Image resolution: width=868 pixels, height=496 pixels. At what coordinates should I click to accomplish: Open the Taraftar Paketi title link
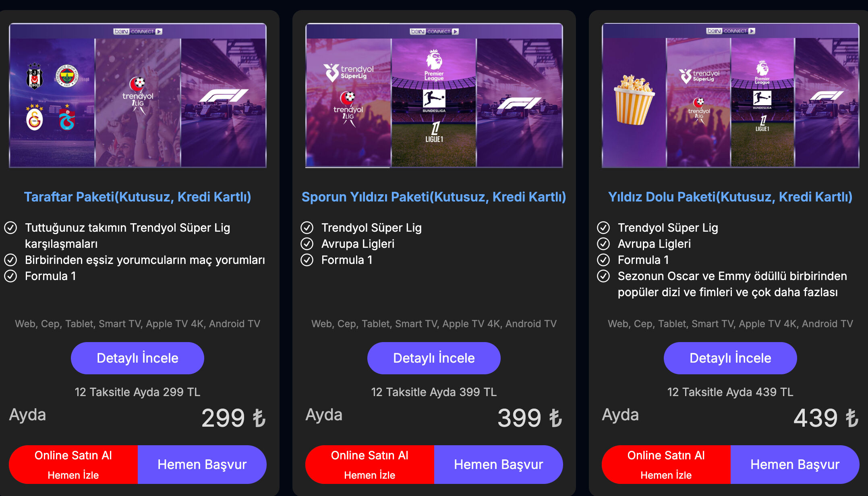click(x=138, y=197)
